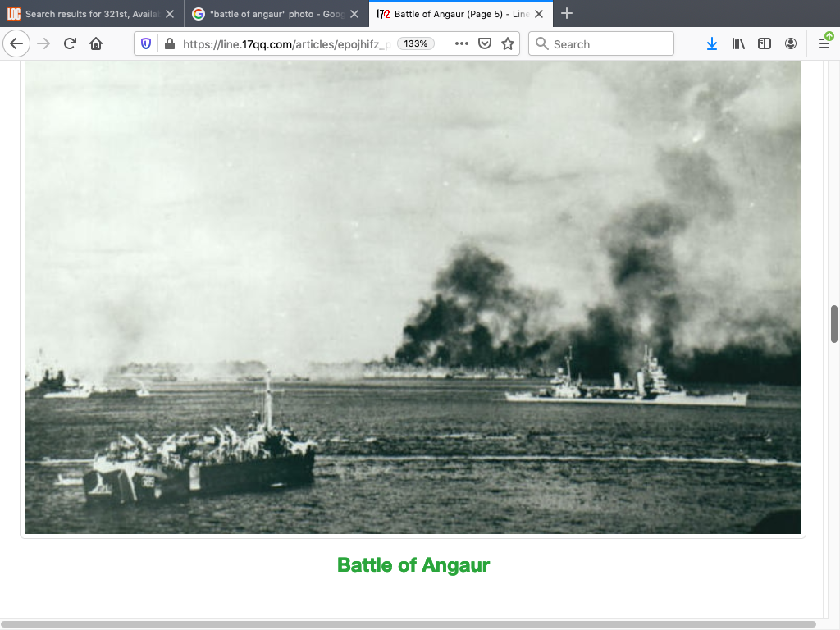The height and width of the screenshot is (630, 840).
Task: Click the back navigation arrow
Action: pos(16,44)
